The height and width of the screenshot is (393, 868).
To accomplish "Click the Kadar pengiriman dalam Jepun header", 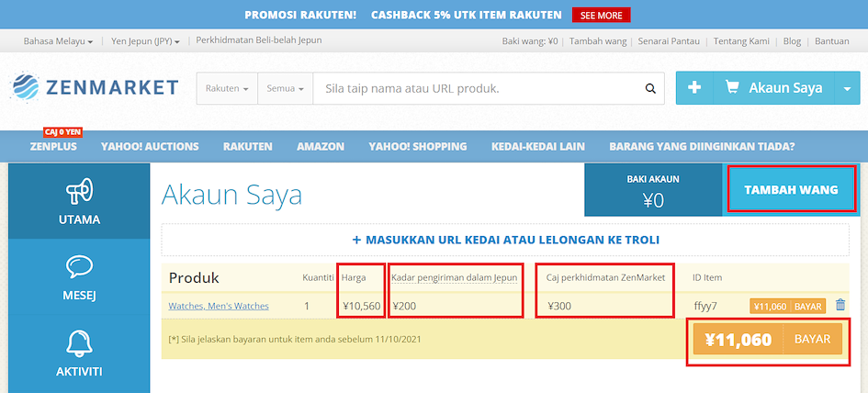I will point(455,277).
